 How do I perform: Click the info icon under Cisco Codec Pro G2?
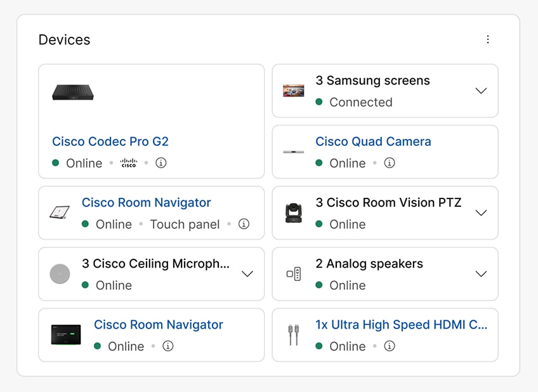(161, 163)
